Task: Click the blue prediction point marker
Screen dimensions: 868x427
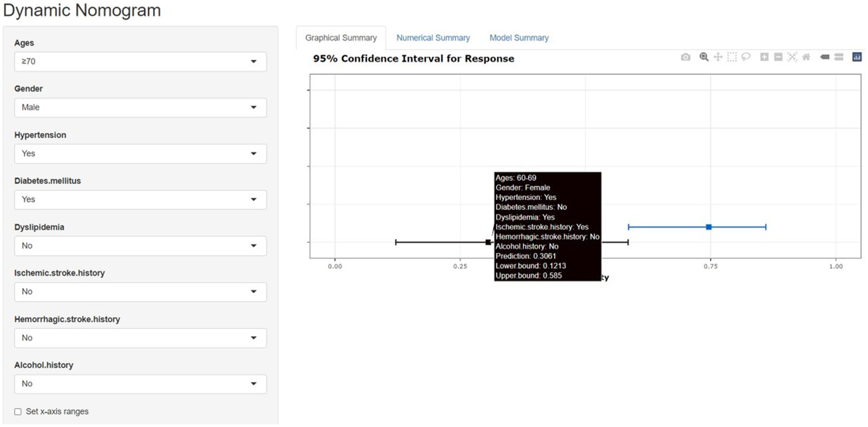Action: click(x=709, y=227)
